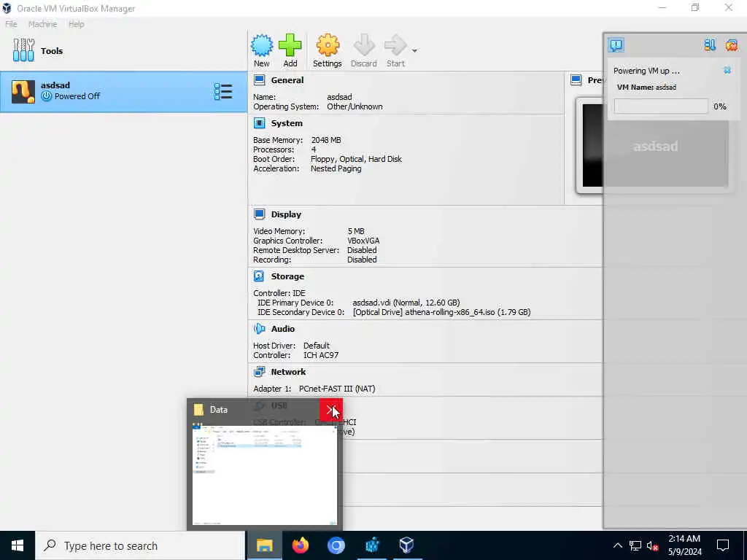Click the muted volume tray icon
The width and height of the screenshot is (747, 560).
pos(652,545)
